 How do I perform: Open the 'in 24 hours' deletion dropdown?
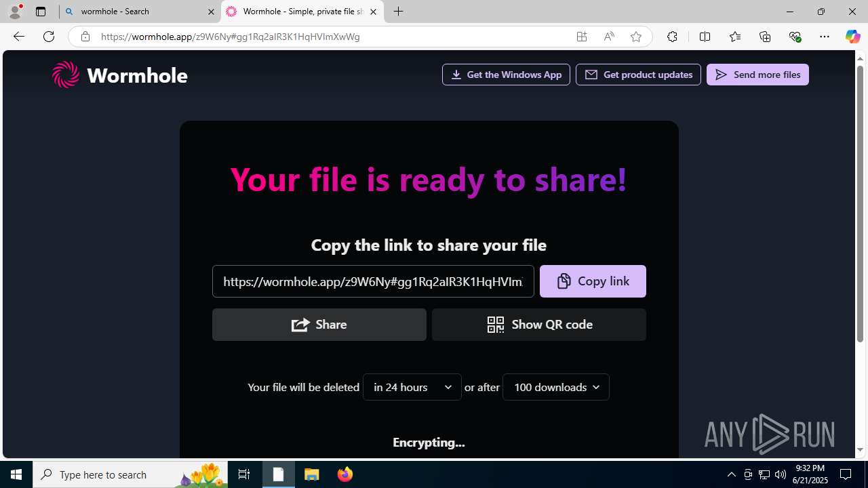tap(412, 387)
